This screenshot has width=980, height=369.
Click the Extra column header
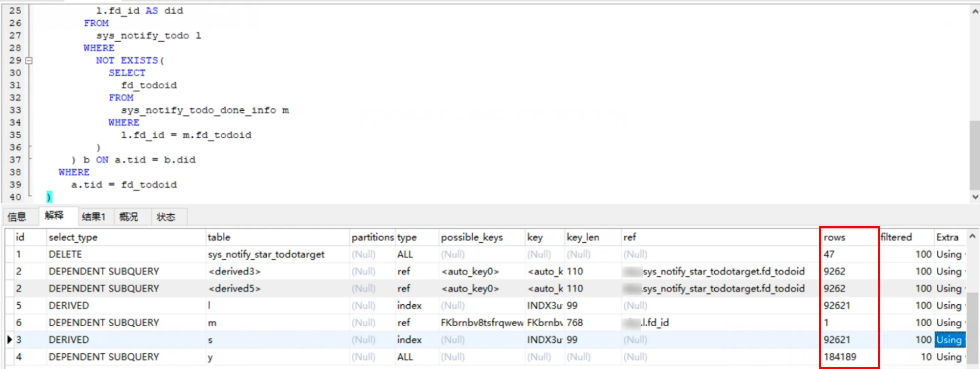point(947,237)
